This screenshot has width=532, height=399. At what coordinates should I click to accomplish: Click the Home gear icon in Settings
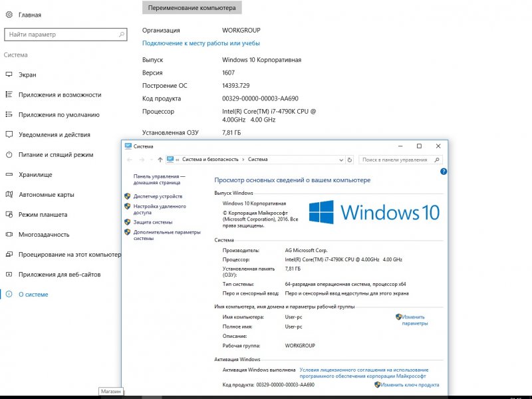coord(9,15)
